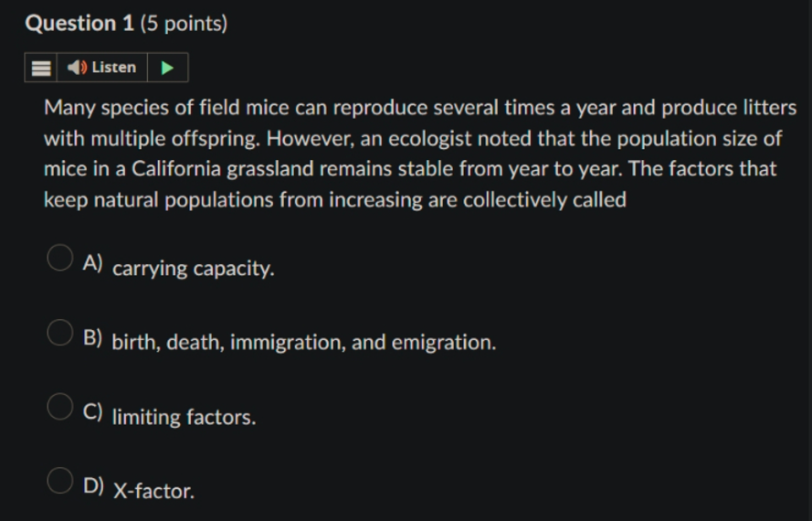Click the C) option letter label
Screen dimensions: 812x521
[92, 411]
